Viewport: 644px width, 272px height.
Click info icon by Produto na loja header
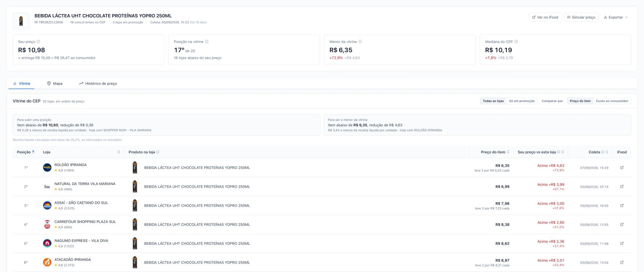click(158, 152)
